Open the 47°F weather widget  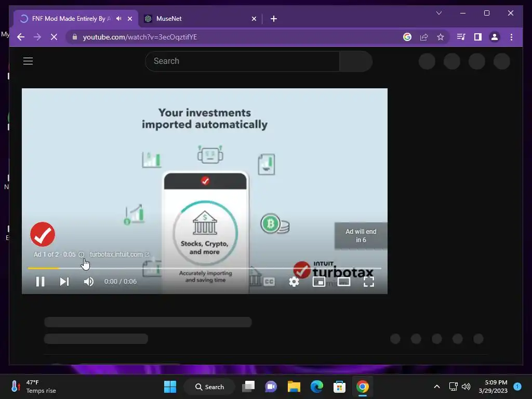[x=34, y=387]
